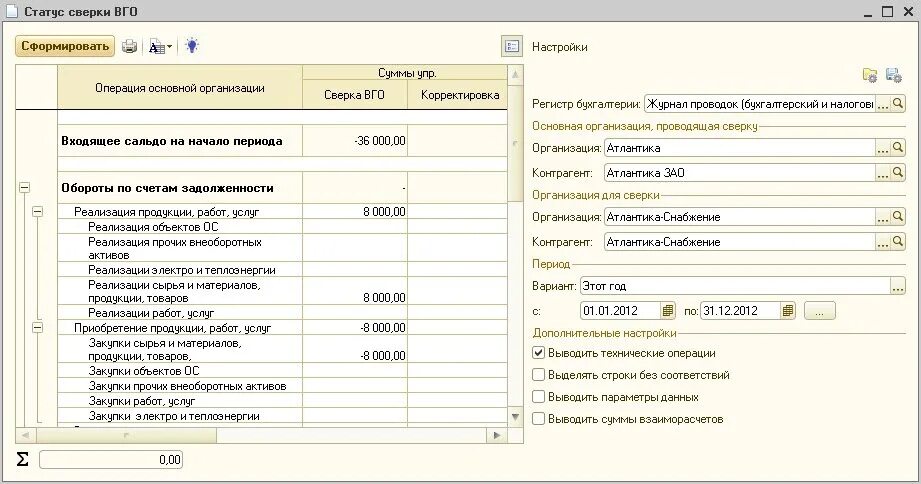Open reconciliation Контрагент magnifier icon
The height and width of the screenshot is (484, 921).
click(898, 241)
